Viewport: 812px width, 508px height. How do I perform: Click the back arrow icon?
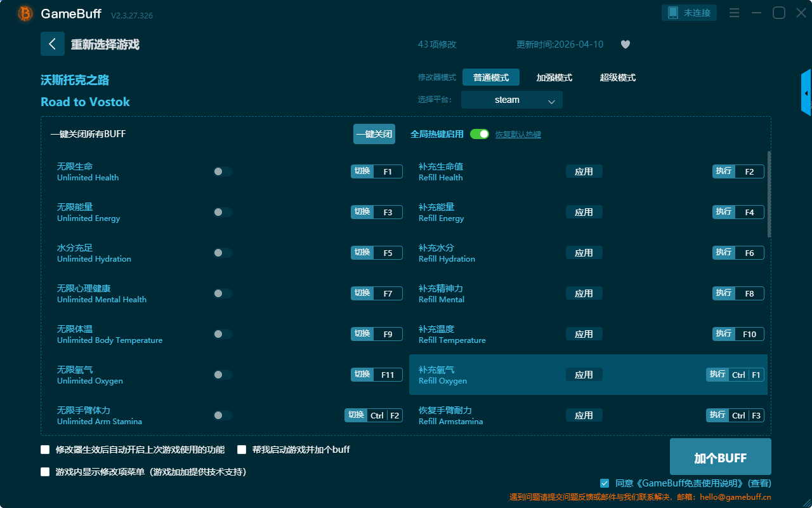(x=52, y=44)
